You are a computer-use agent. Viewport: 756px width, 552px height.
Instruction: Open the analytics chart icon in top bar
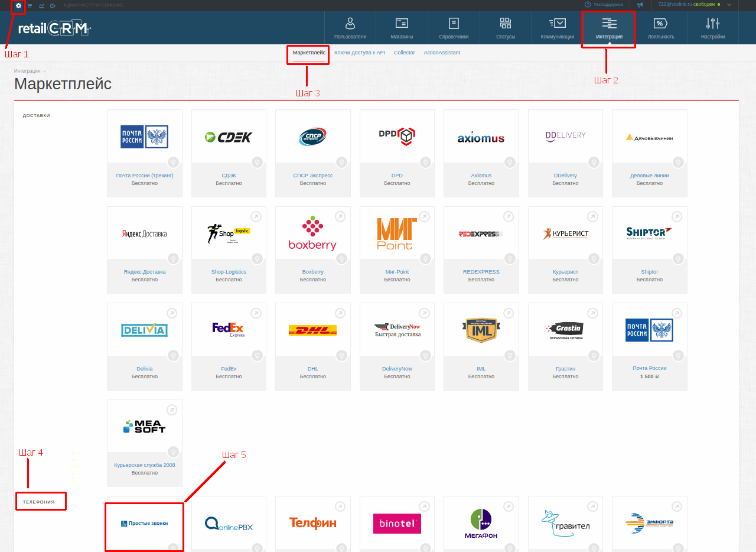pyautogui.click(x=41, y=5)
